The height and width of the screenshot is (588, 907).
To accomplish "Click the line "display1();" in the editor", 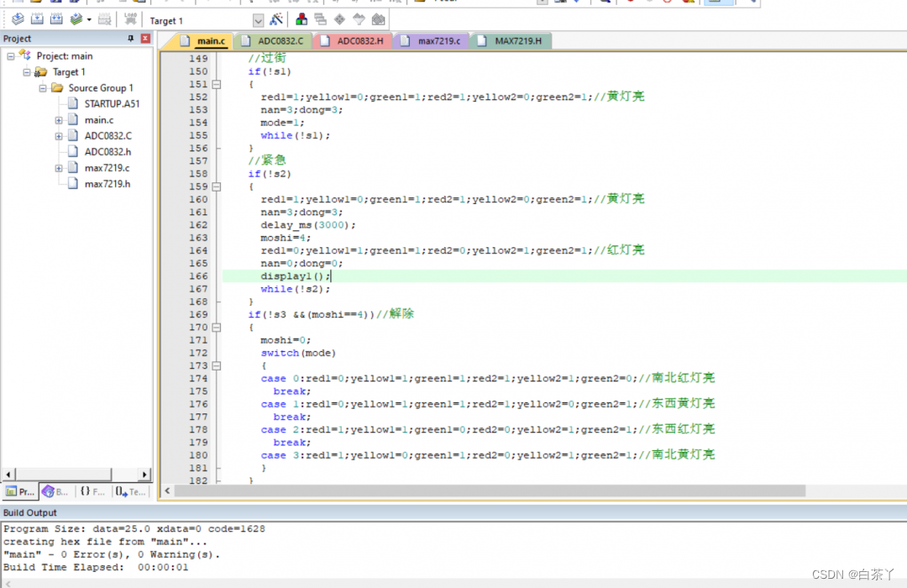I will 295,276.
